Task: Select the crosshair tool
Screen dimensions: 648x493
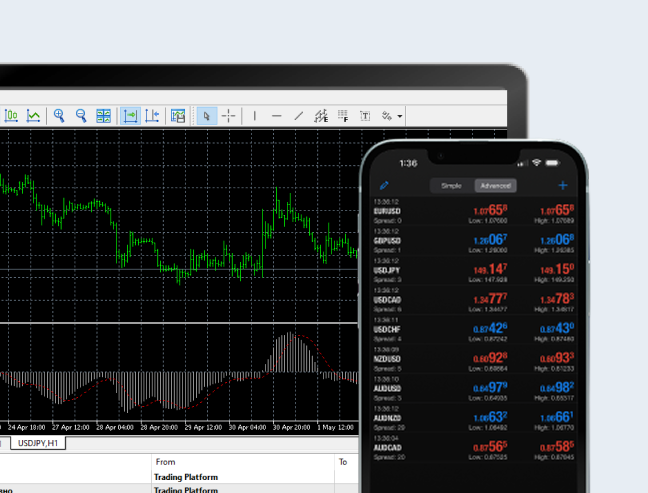Action: (x=228, y=116)
